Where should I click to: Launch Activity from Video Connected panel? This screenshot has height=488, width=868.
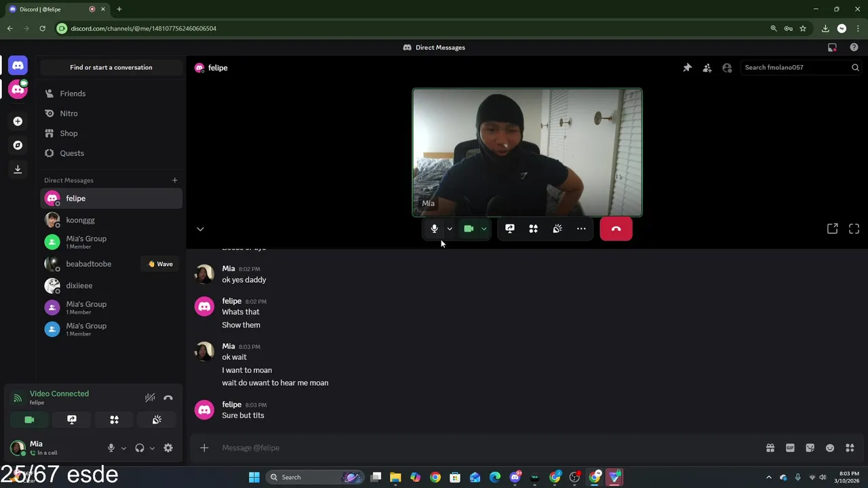(x=115, y=420)
